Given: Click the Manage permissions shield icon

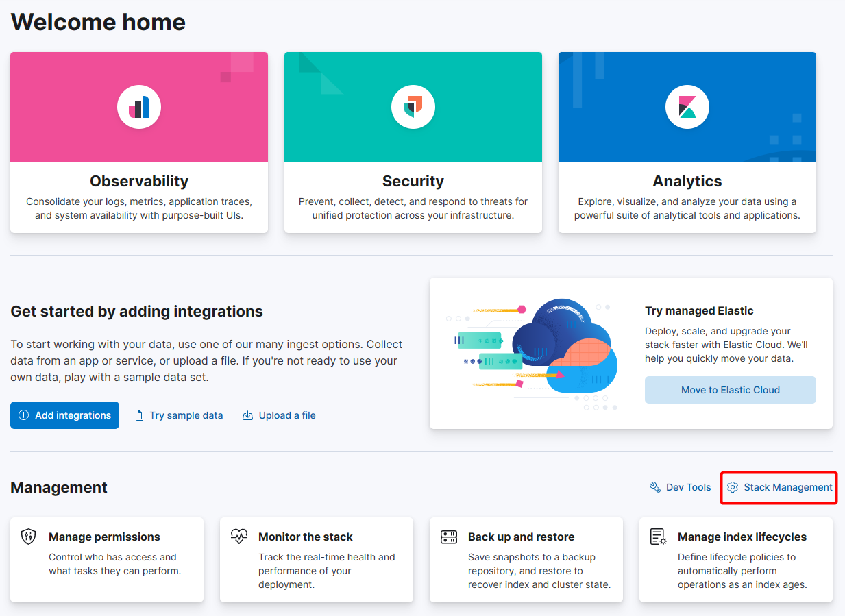Looking at the screenshot, I should tap(29, 537).
